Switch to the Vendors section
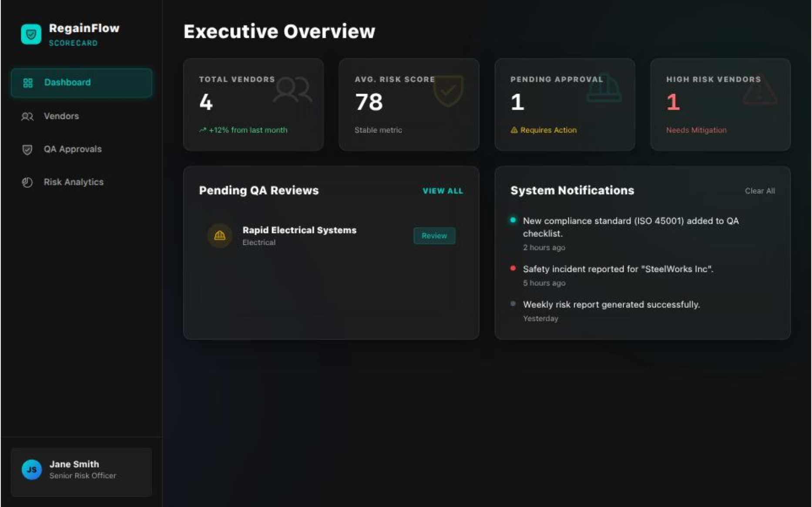Viewport: 812px width, 507px height. pyautogui.click(x=60, y=116)
